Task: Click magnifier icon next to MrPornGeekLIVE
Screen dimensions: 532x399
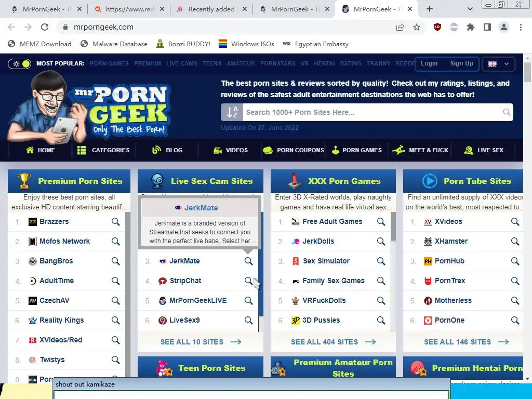Action: (249, 301)
